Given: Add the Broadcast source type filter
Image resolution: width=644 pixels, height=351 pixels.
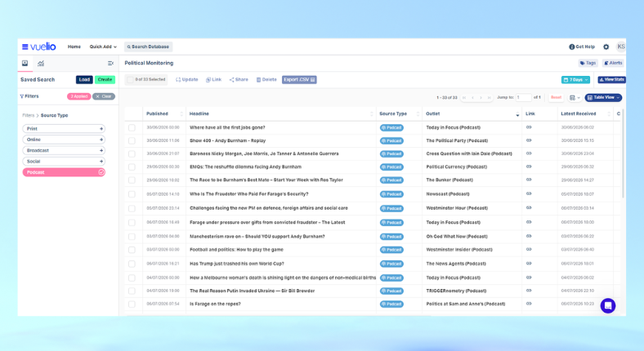Looking at the screenshot, I should pyautogui.click(x=64, y=150).
